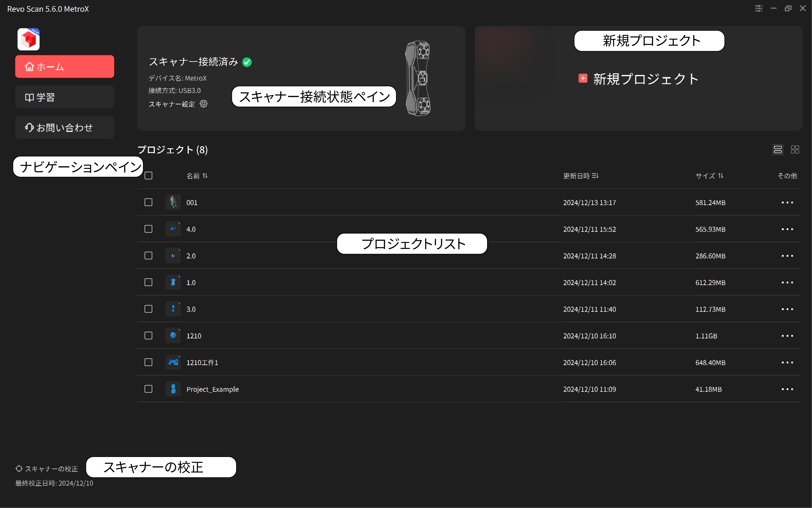Click size value 1.11GB
This screenshot has height=508, width=812.
[x=706, y=336]
